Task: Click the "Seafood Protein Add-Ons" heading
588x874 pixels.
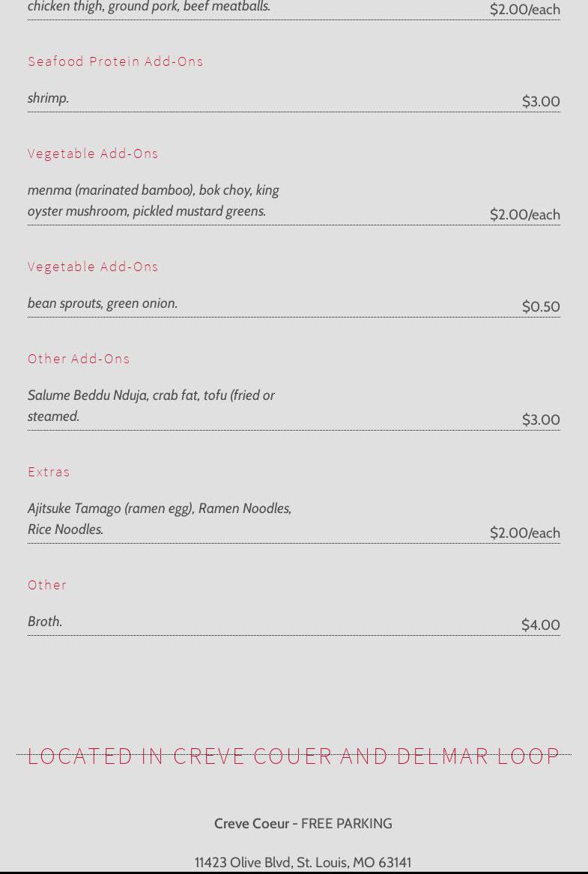Action: click(115, 61)
